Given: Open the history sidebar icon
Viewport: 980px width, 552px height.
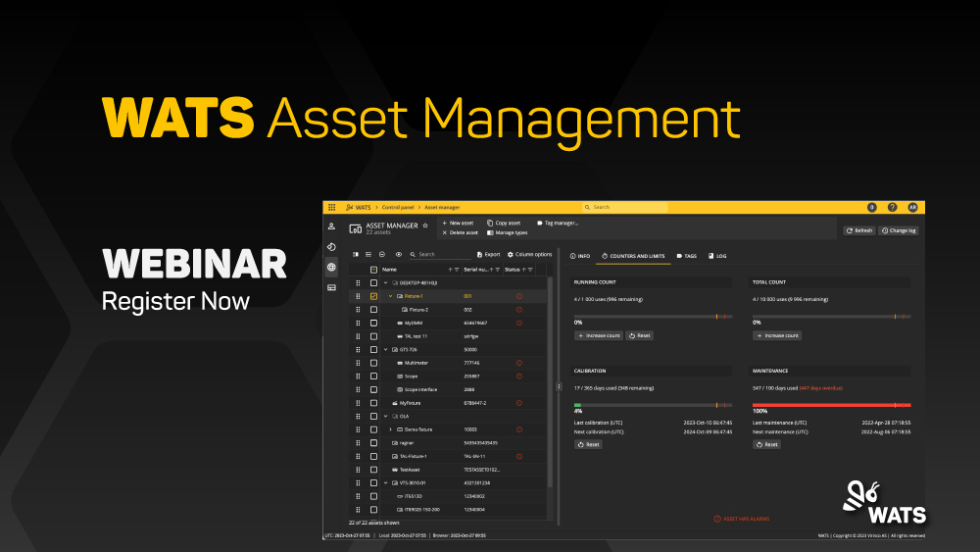Looking at the screenshot, I should pos(332,247).
